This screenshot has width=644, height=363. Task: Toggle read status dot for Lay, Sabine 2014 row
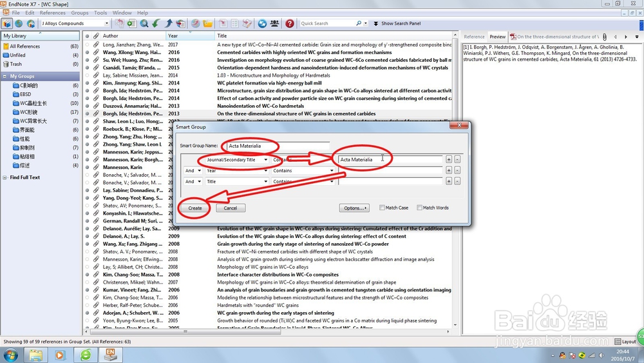tap(87, 75)
